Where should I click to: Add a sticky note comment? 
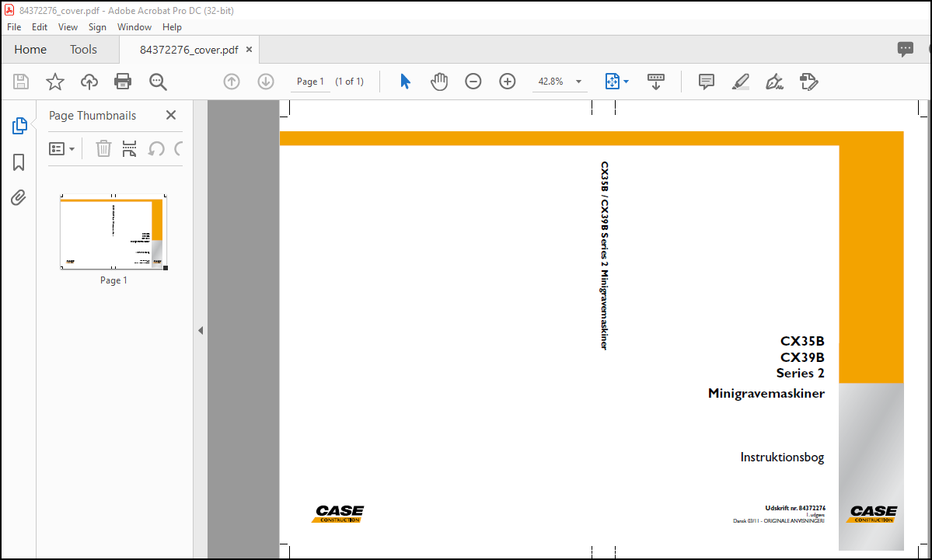point(706,82)
